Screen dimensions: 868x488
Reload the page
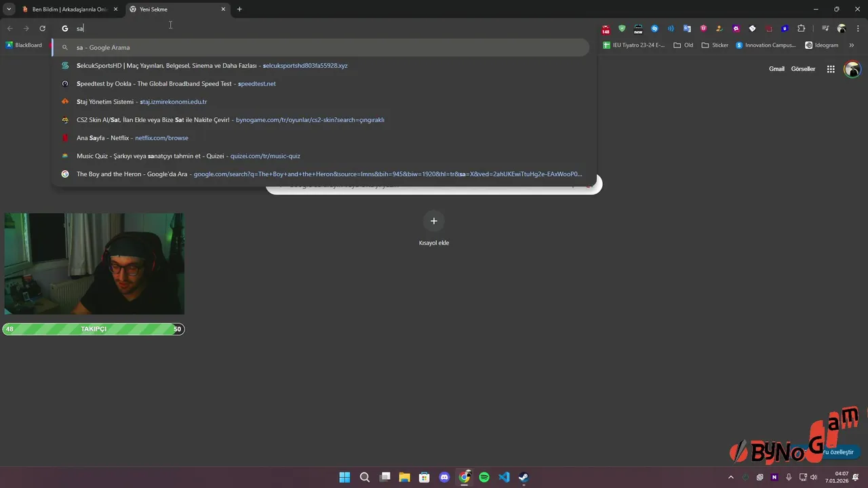(x=42, y=28)
